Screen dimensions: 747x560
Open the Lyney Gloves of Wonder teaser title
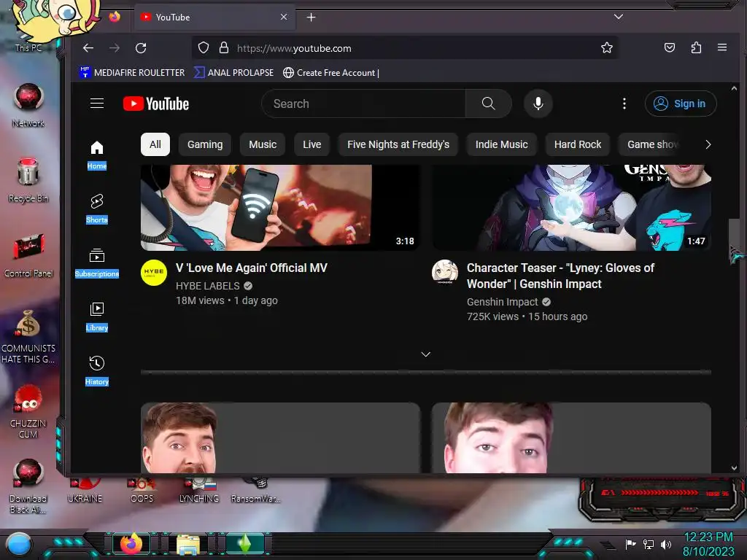click(561, 276)
